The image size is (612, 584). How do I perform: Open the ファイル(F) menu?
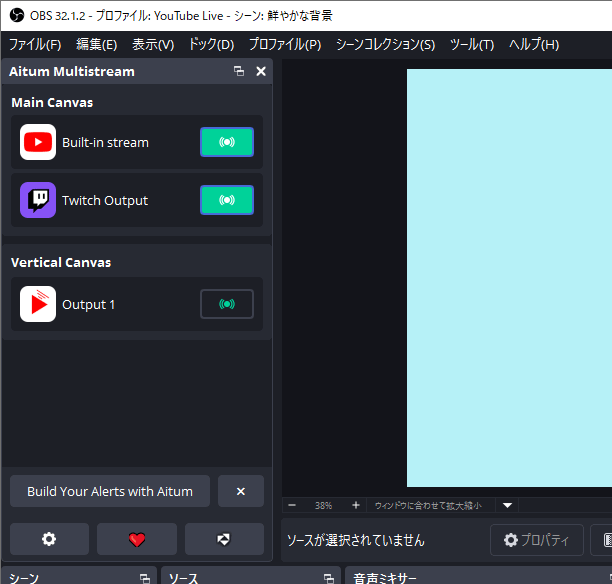35,45
